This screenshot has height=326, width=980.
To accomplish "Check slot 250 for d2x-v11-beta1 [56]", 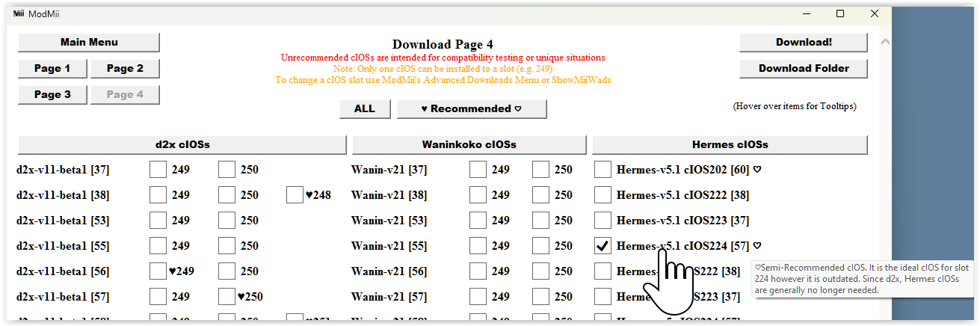I will [226, 271].
